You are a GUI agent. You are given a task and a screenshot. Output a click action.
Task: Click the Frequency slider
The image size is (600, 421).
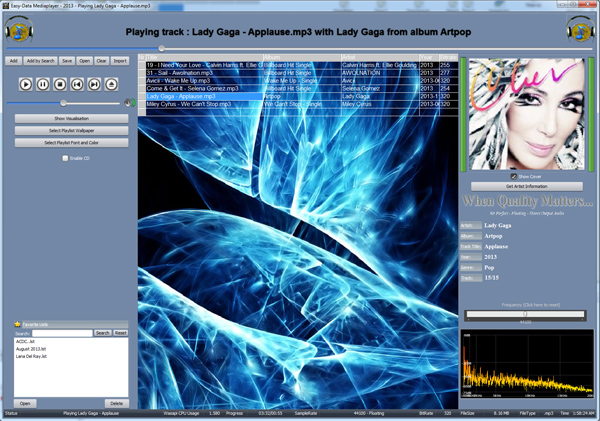click(525, 314)
